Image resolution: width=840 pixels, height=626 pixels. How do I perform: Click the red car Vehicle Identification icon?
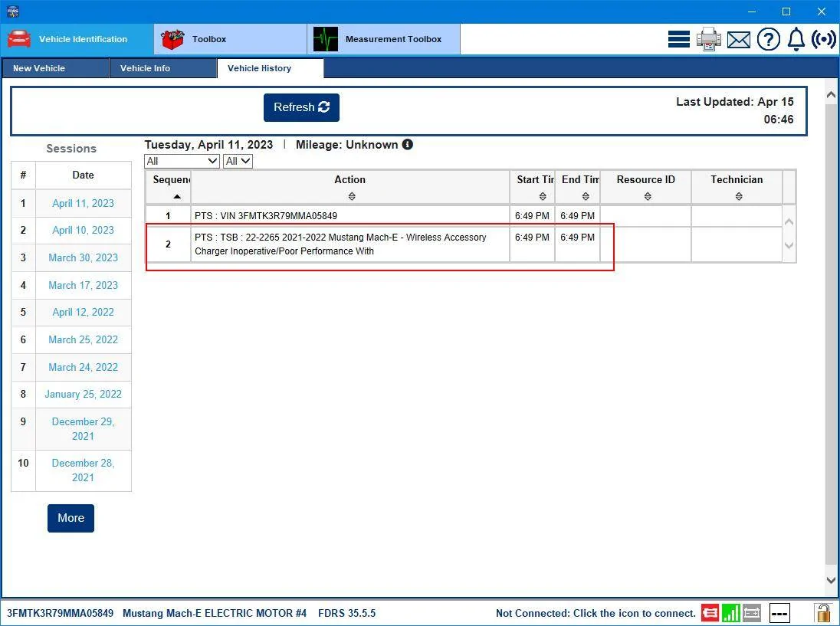point(19,38)
